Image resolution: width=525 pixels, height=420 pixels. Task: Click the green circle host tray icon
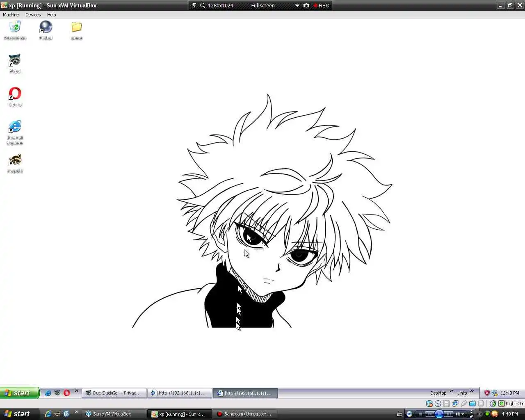click(487, 414)
